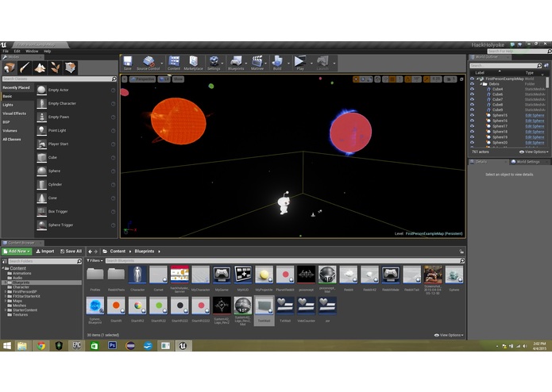Image resolution: width=552 pixels, height=392 pixels.
Task: Open the Help menu
Action: point(47,52)
